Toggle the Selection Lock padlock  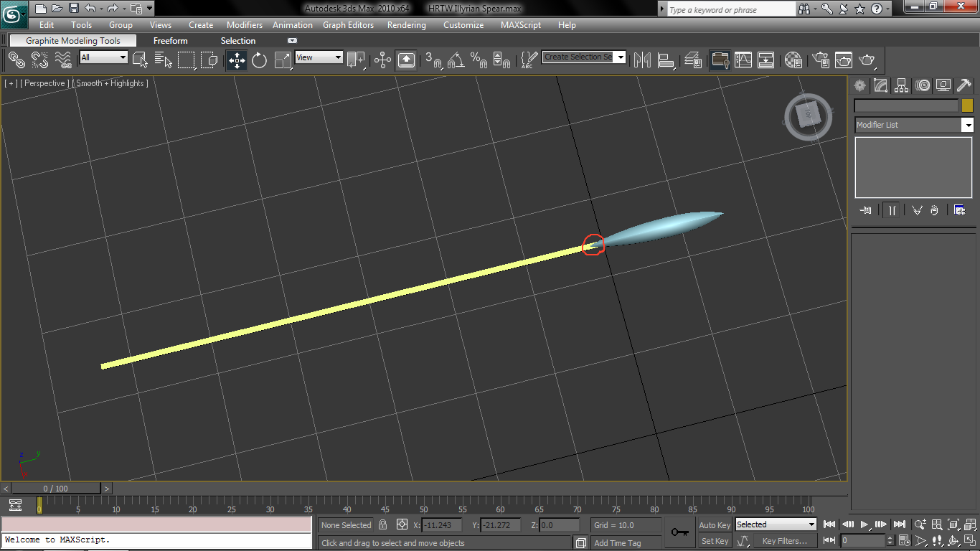coord(383,525)
